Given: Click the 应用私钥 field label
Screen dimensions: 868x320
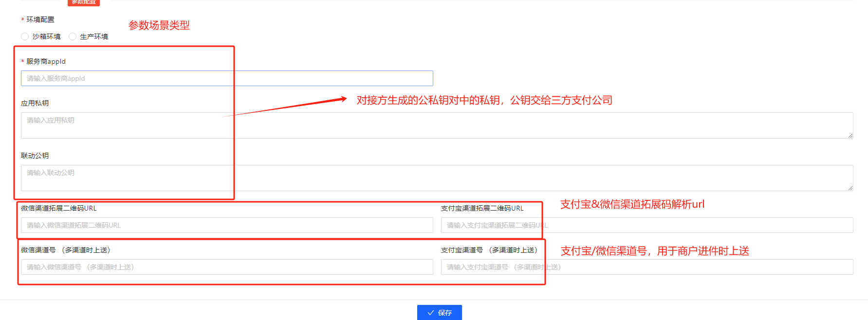Looking at the screenshot, I should pos(35,103).
